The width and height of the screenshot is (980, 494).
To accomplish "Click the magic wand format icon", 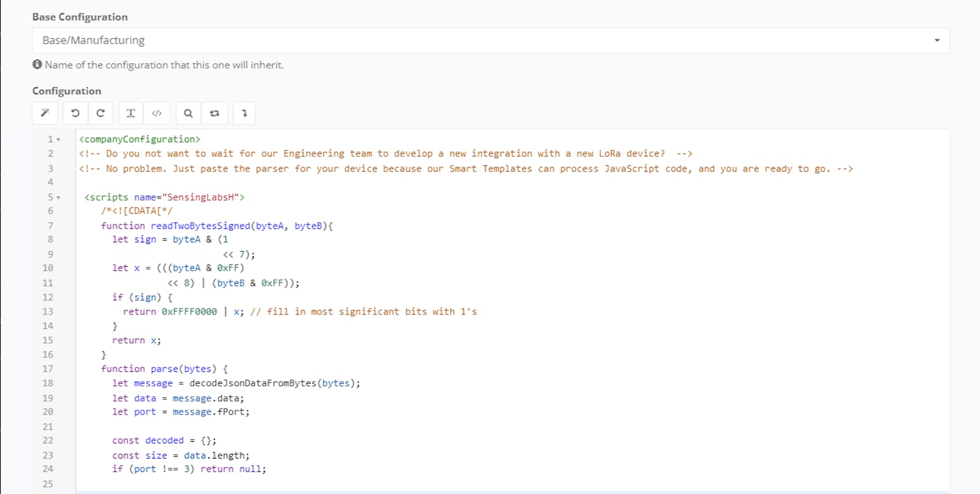I will click(45, 113).
